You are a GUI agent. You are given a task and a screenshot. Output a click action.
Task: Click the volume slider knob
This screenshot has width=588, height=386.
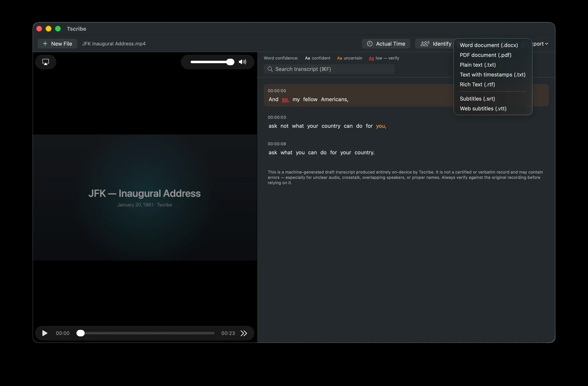(x=230, y=62)
